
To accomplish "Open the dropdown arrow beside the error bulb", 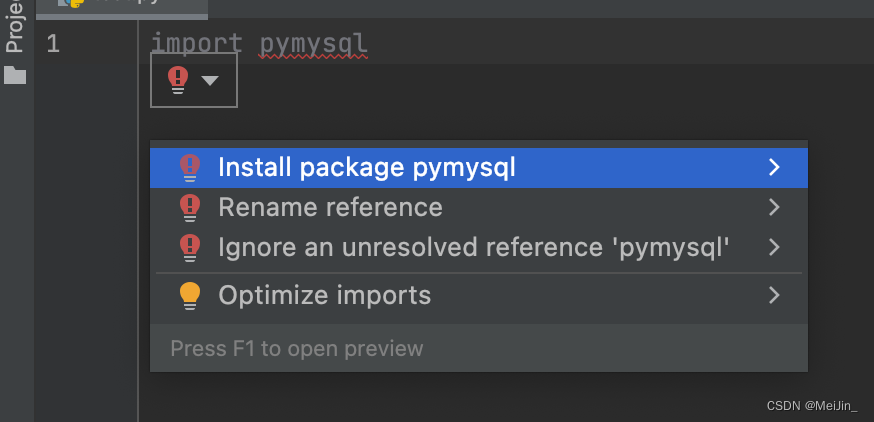I will coord(210,81).
